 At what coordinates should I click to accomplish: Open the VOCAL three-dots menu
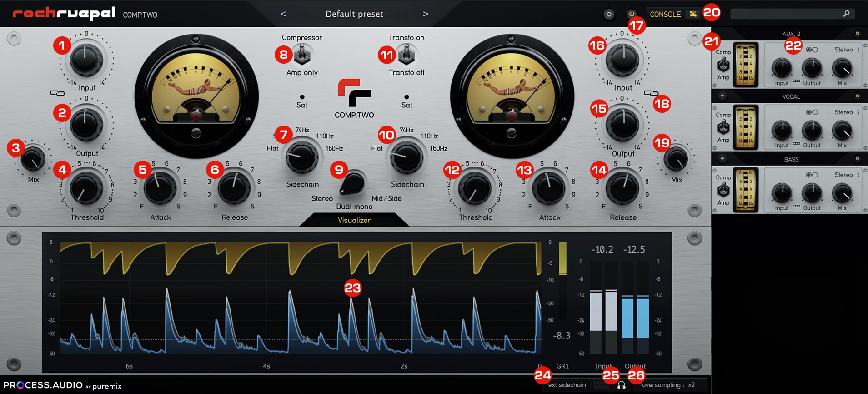(x=858, y=112)
